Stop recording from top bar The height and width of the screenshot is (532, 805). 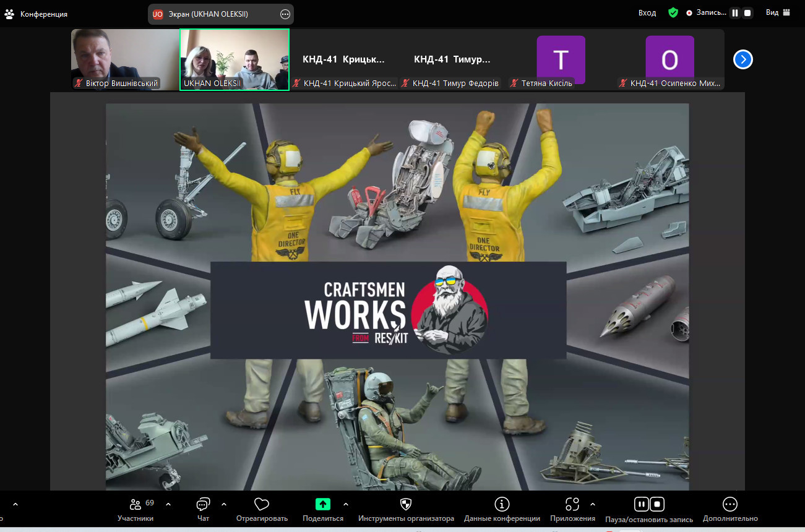pyautogui.click(x=747, y=13)
